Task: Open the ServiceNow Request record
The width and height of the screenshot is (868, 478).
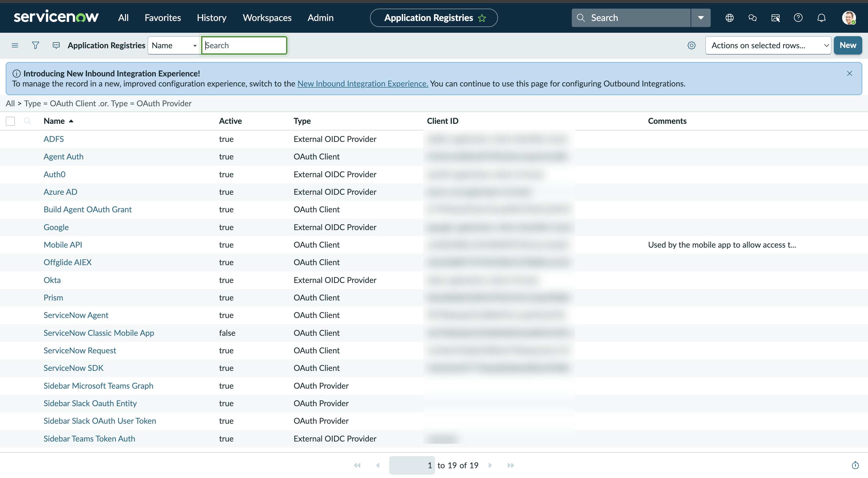Action: pos(80,350)
